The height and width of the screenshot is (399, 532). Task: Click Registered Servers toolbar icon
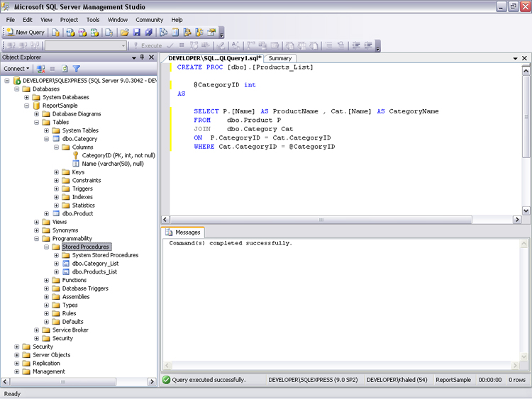pyautogui.click(x=163, y=32)
